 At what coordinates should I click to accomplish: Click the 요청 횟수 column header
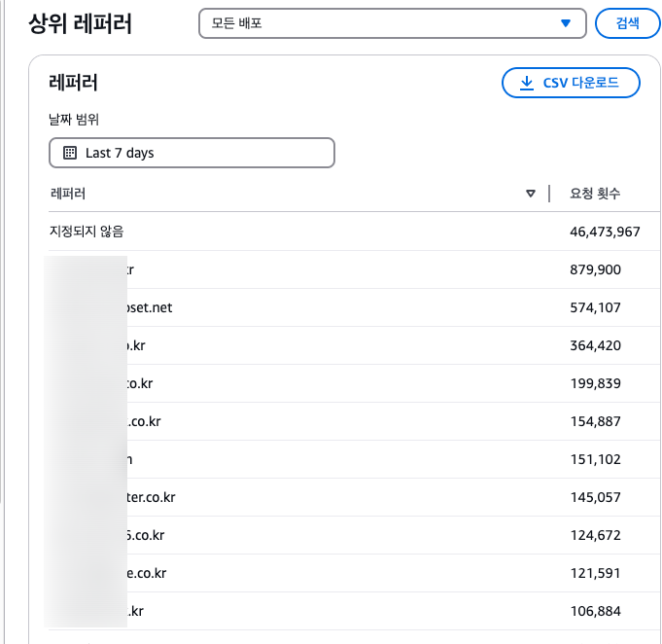click(595, 194)
